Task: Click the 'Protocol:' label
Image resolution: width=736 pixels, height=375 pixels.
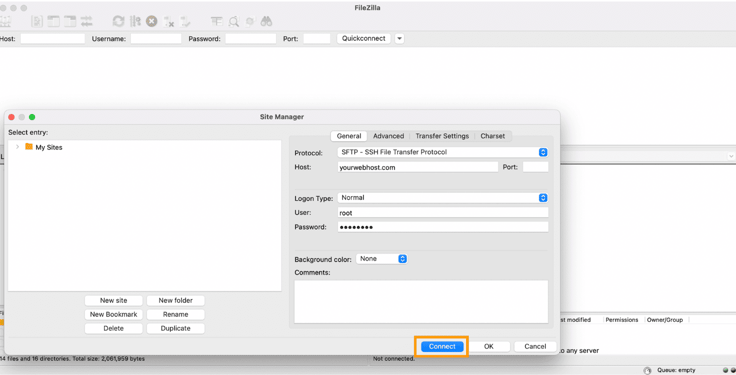Action: click(308, 153)
